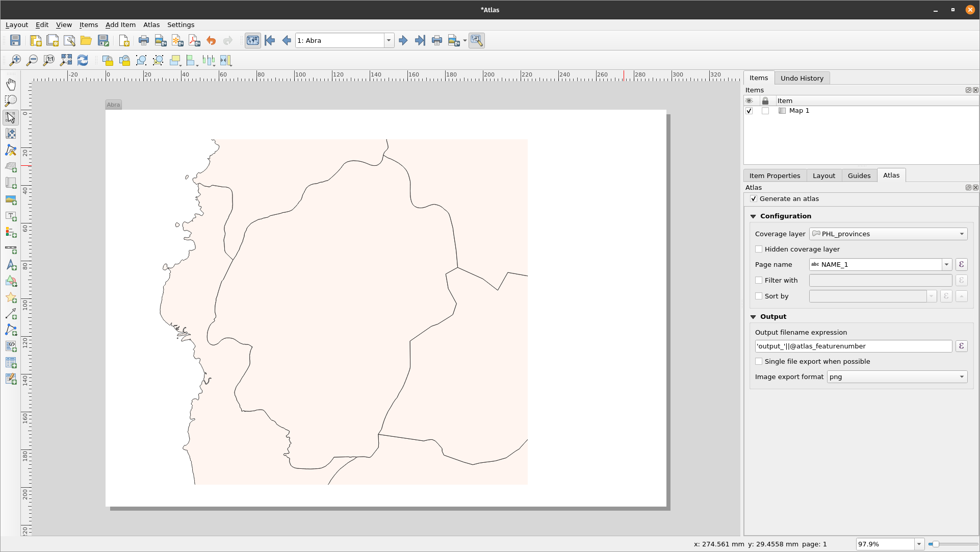Edit output filename with expression button
Screen dimensions: 980x552
(x=961, y=346)
